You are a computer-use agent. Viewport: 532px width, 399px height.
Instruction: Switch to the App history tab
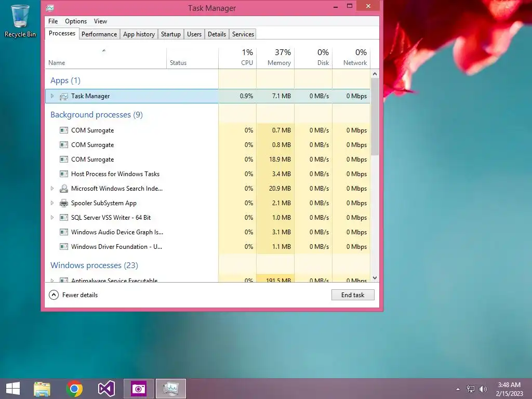pos(139,34)
